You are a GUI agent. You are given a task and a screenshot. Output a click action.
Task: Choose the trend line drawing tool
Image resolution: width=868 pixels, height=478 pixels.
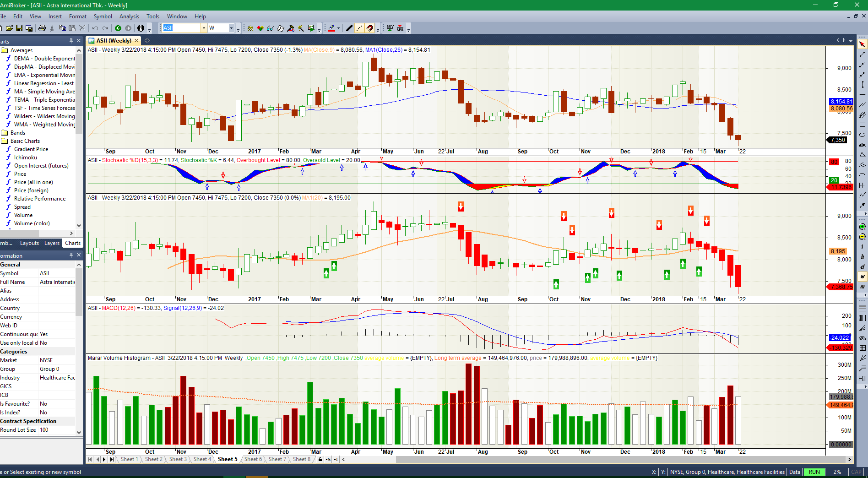click(x=863, y=54)
